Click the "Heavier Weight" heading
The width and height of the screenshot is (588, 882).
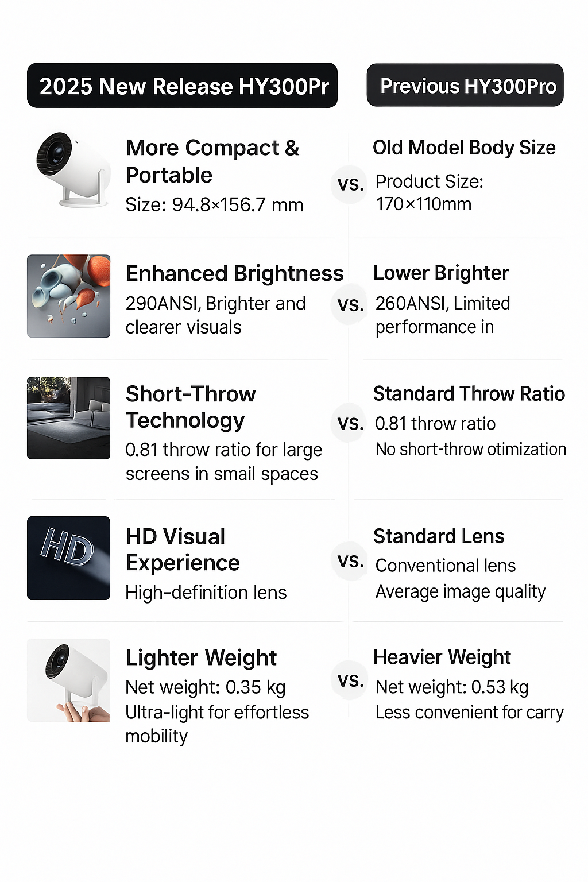442,657
